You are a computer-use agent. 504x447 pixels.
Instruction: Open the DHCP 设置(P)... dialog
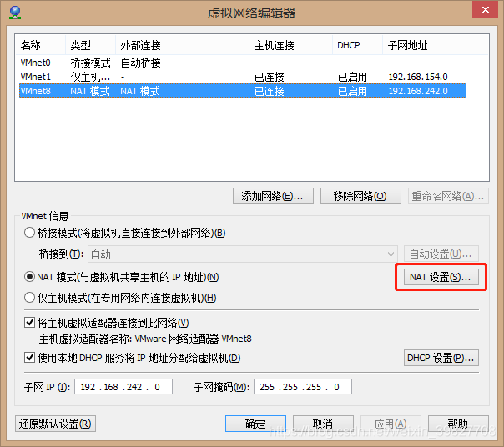click(x=441, y=358)
